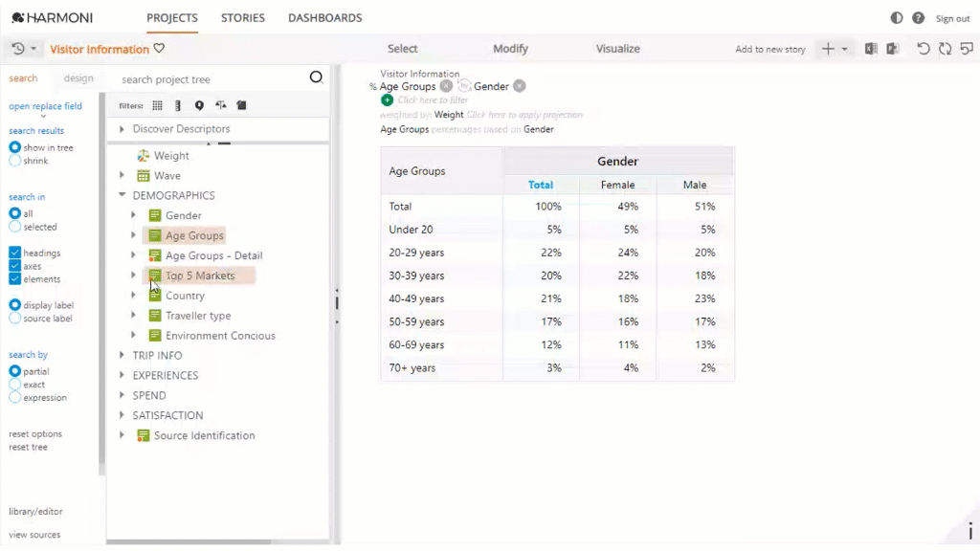This screenshot has height=551, width=980.
Task: Click 'reset tree' link
Action: (28, 447)
